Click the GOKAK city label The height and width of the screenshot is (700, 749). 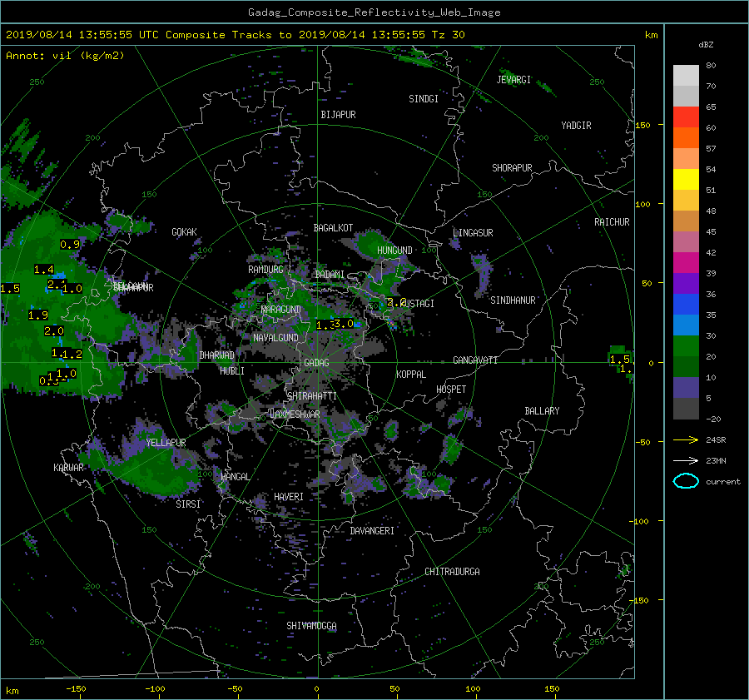[x=184, y=232]
